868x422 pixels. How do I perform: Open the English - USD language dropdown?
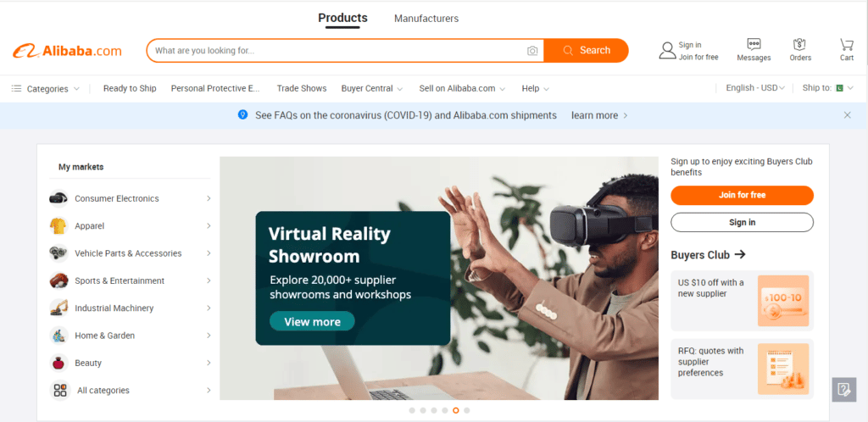[755, 88]
